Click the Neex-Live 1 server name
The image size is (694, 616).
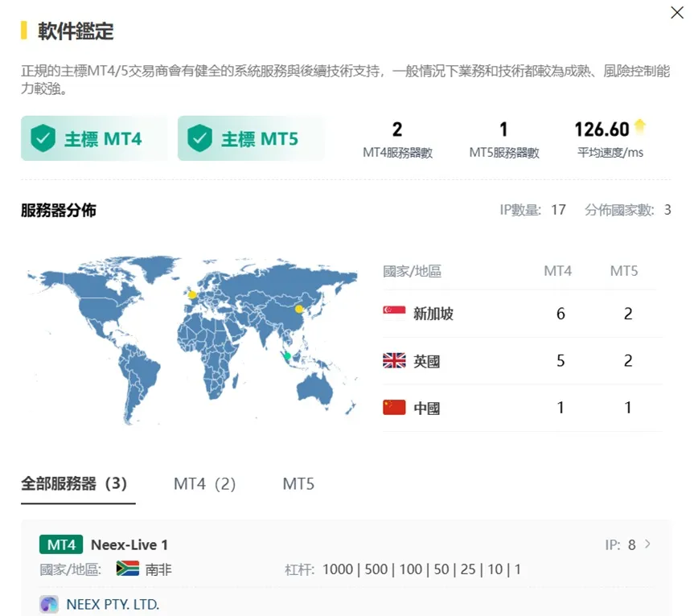(x=129, y=544)
